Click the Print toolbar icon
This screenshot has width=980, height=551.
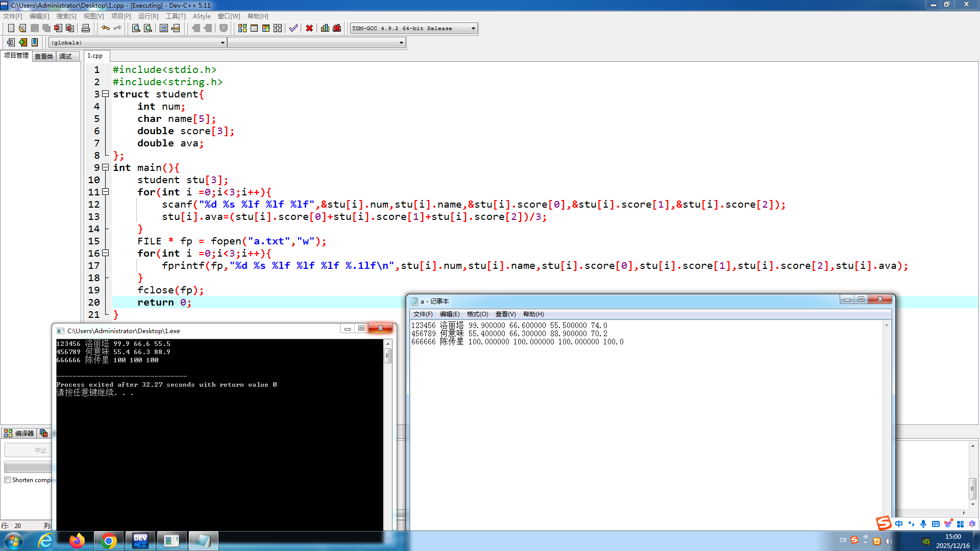[x=86, y=28]
